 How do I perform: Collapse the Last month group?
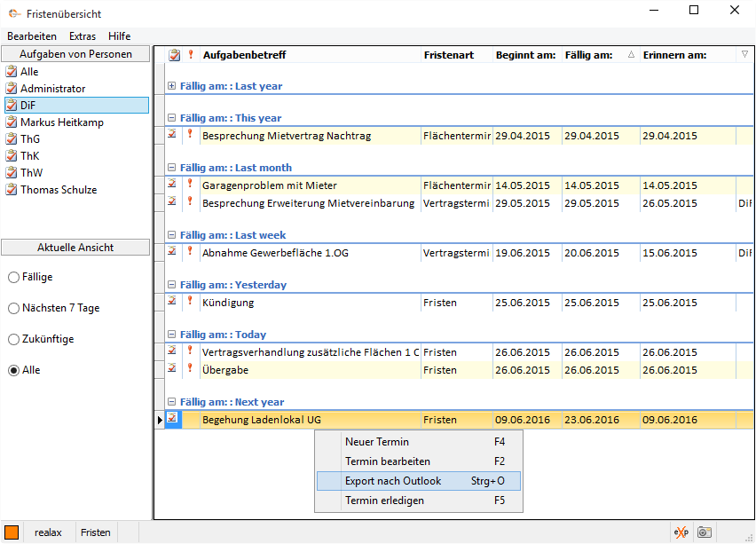click(x=171, y=168)
